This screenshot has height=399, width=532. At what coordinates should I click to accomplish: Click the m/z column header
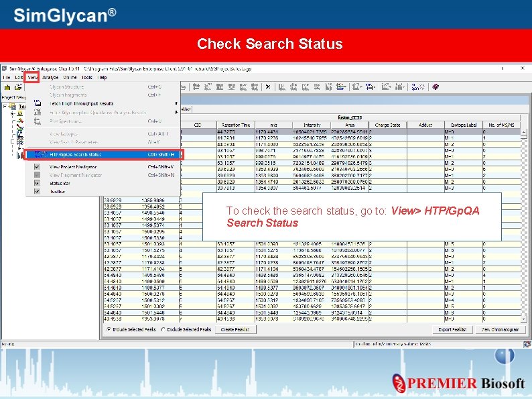(274, 125)
